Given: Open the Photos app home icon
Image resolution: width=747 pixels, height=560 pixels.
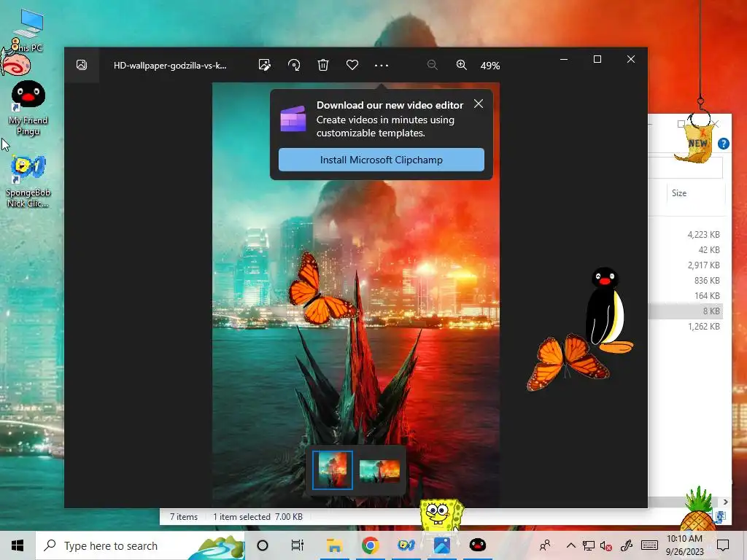Looking at the screenshot, I should [x=82, y=65].
